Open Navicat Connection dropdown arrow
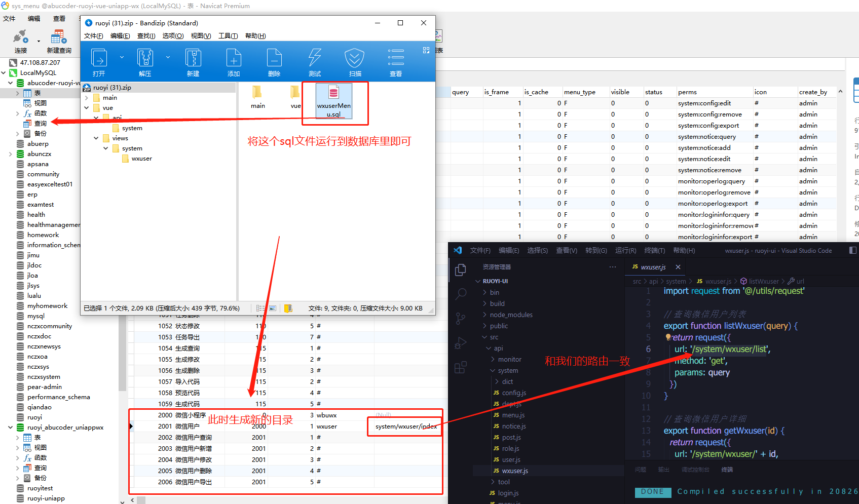This screenshot has height=504, width=859. point(39,41)
